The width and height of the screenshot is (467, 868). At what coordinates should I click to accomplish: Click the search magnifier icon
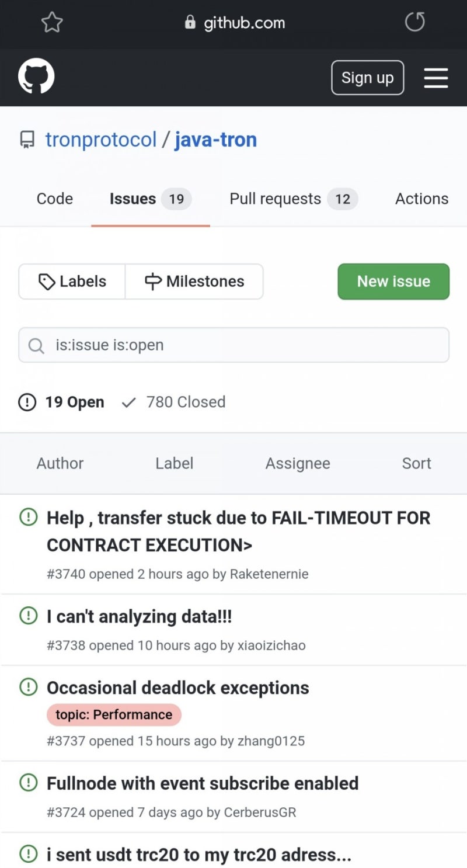point(36,345)
